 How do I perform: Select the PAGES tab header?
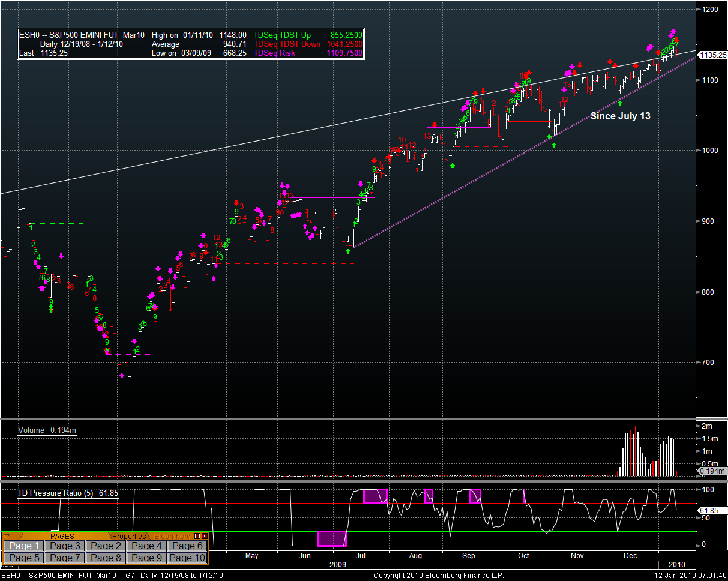click(x=62, y=536)
